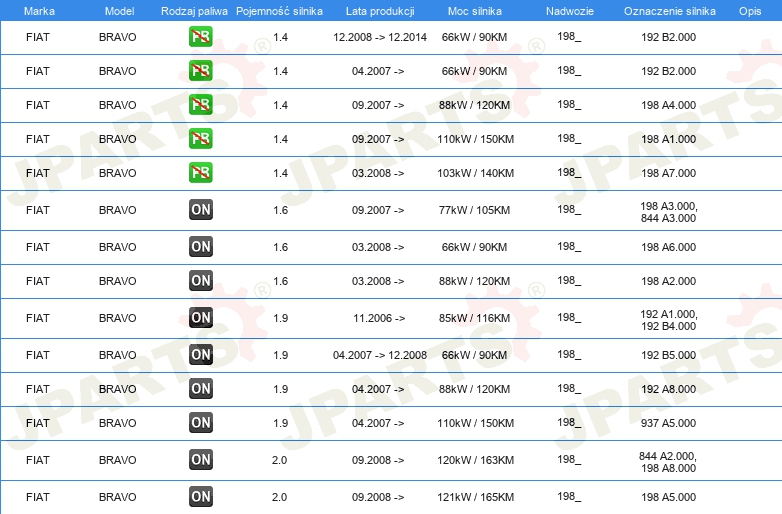Click the 03.2008 date in the 198 A2.000 row
This screenshot has width=782, height=514.
pos(378,281)
